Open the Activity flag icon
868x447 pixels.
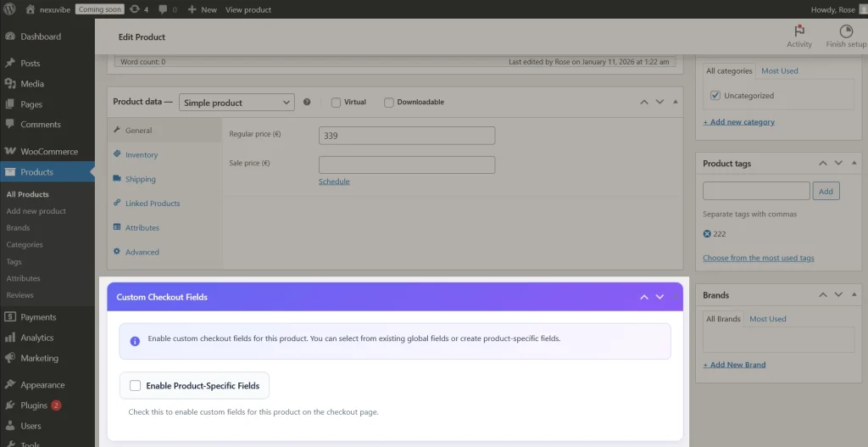[798, 31]
